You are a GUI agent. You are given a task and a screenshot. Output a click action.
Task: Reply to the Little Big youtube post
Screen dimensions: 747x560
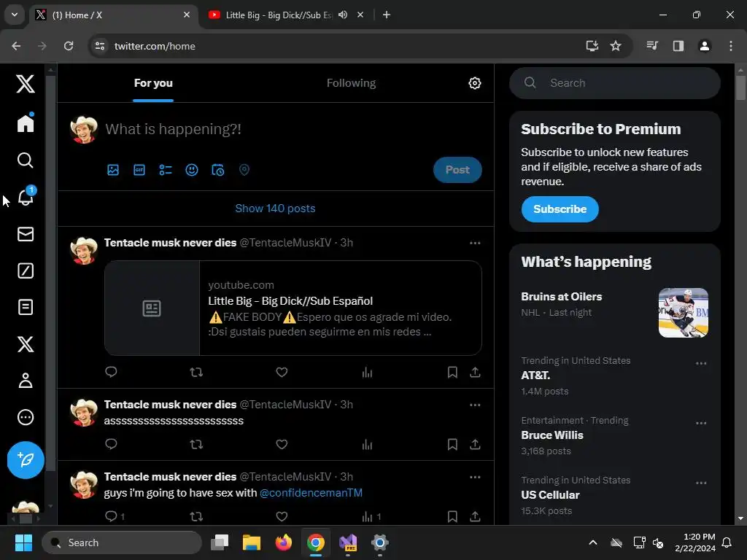tap(111, 372)
